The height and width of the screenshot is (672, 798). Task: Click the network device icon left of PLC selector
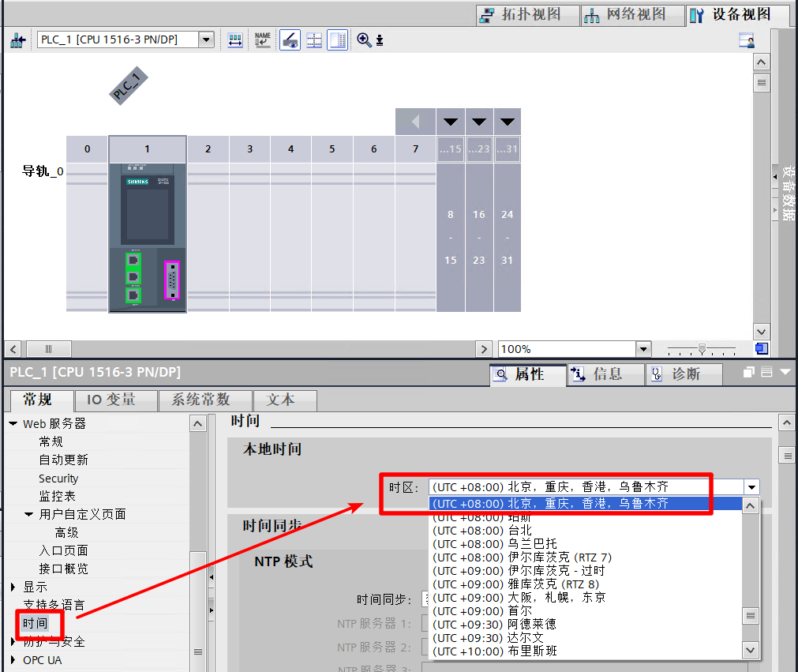click(x=18, y=40)
